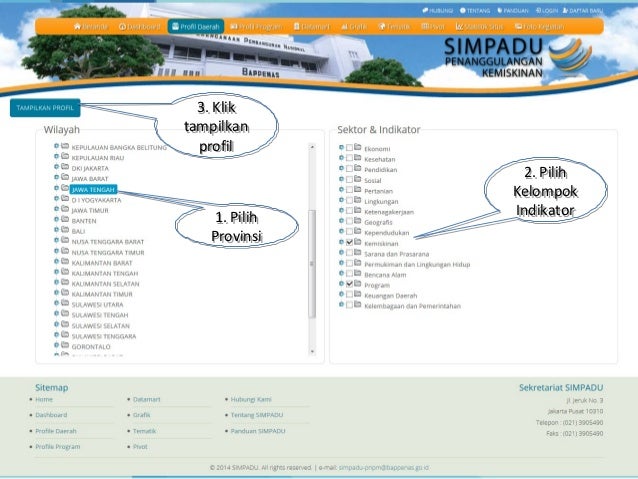Open the Grafik menu item
The image size is (638, 479).
point(354,27)
